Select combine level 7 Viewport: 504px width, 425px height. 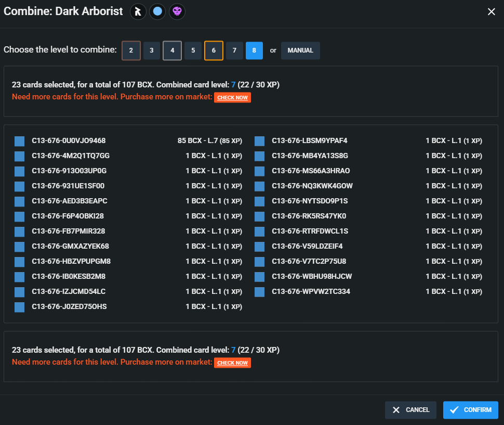234,50
